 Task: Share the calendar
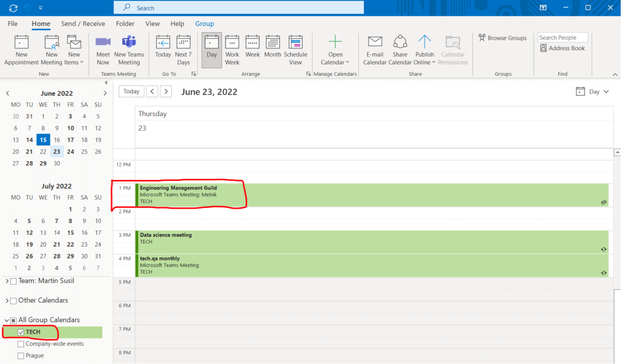pos(400,49)
